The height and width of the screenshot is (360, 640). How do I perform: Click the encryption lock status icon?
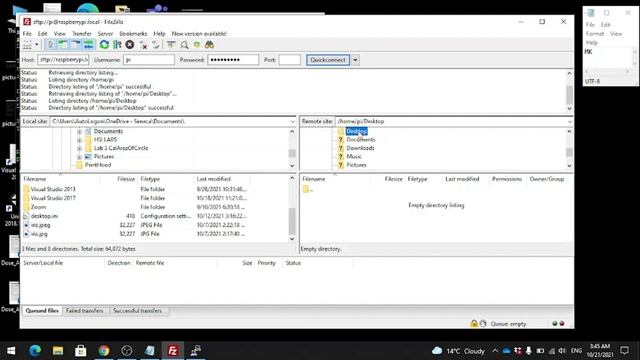[x=474, y=324]
